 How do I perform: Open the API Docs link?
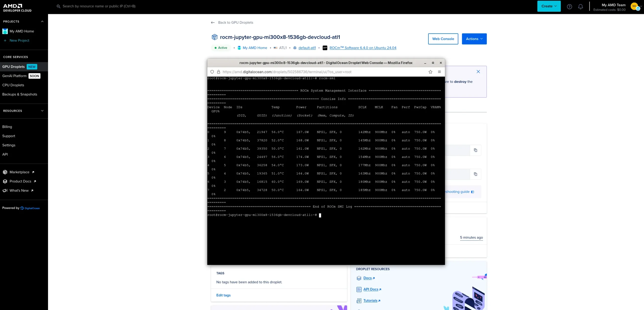coord(371,289)
